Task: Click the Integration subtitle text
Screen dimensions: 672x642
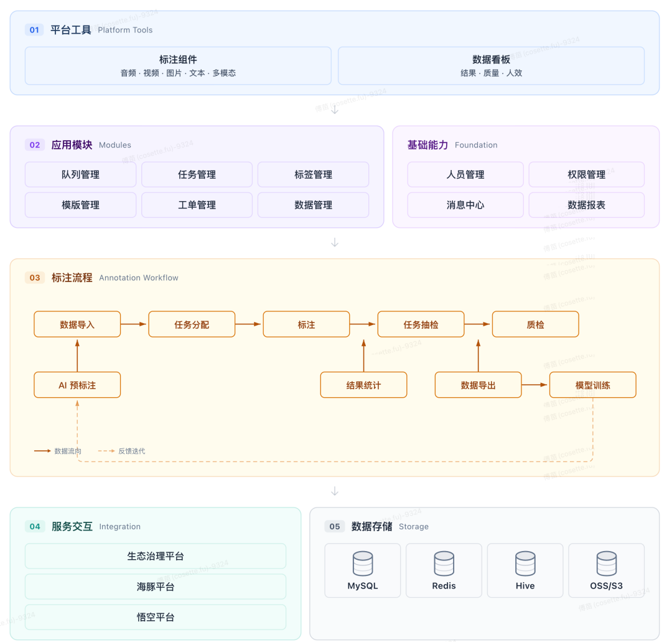Action: 120,527
